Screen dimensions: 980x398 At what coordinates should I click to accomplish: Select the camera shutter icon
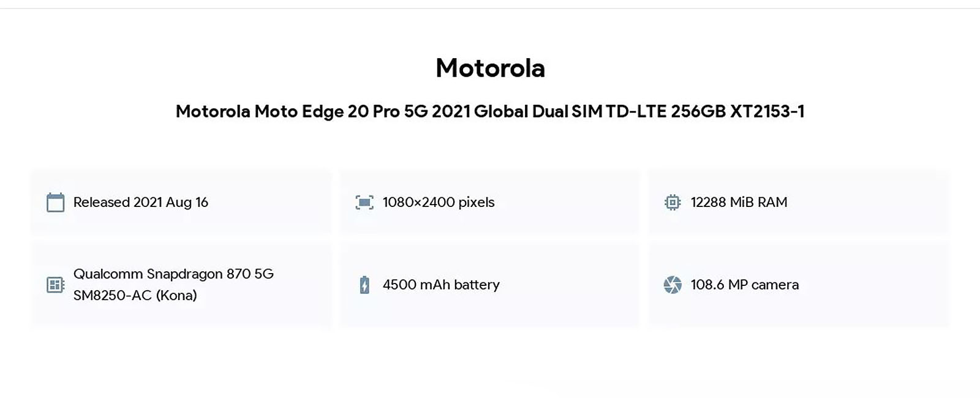point(673,285)
